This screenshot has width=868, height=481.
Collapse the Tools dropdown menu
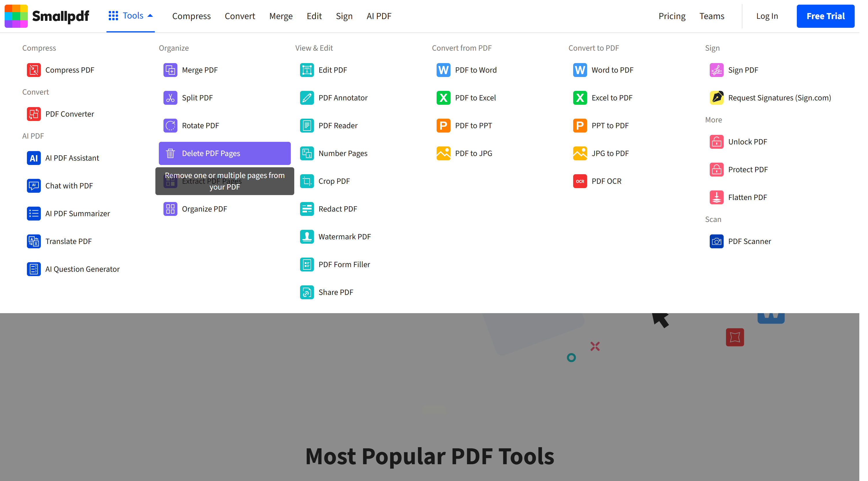pyautogui.click(x=131, y=16)
